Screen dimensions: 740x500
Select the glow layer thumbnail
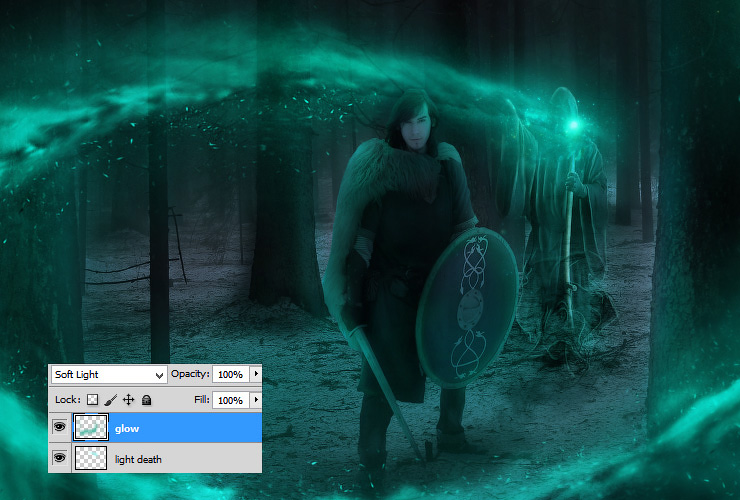click(91, 427)
